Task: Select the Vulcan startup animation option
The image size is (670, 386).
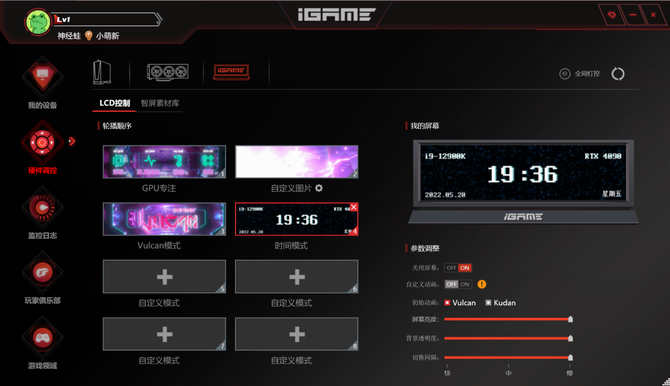Action: [x=460, y=303]
